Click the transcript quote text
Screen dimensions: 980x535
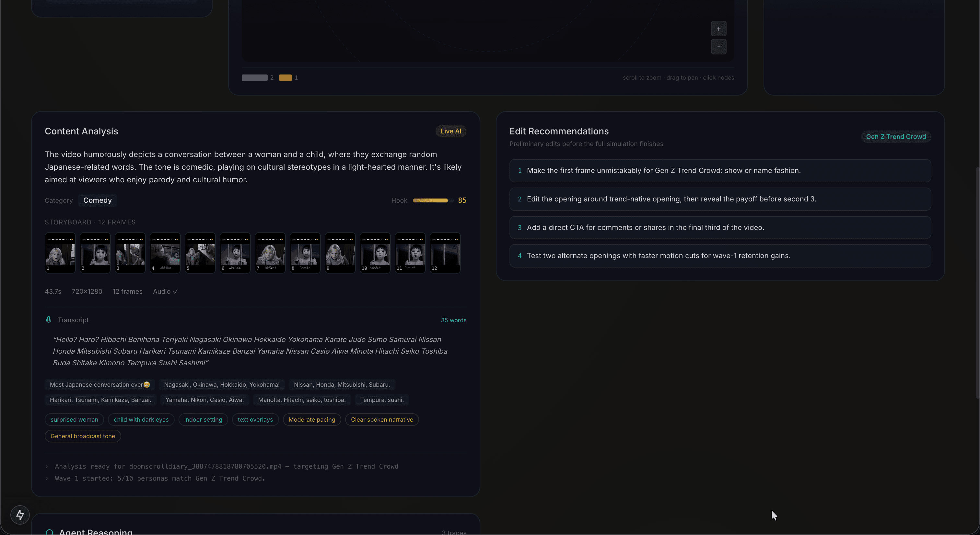pos(250,351)
